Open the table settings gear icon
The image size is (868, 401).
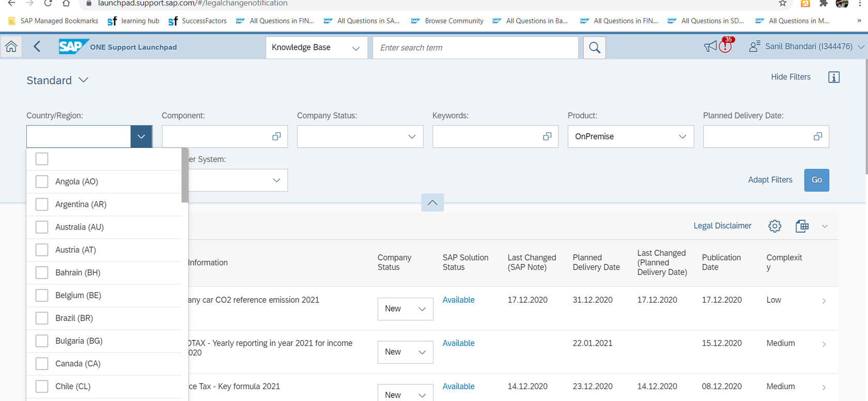click(x=775, y=226)
